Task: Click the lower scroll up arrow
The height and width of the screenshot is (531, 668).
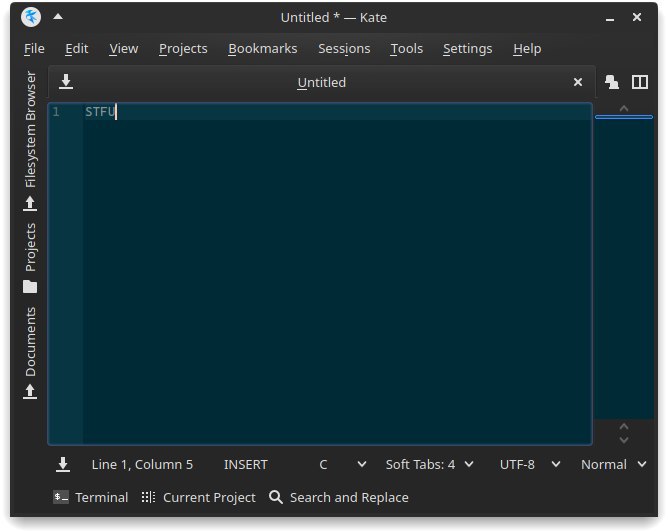Action: [x=624, y=426]
